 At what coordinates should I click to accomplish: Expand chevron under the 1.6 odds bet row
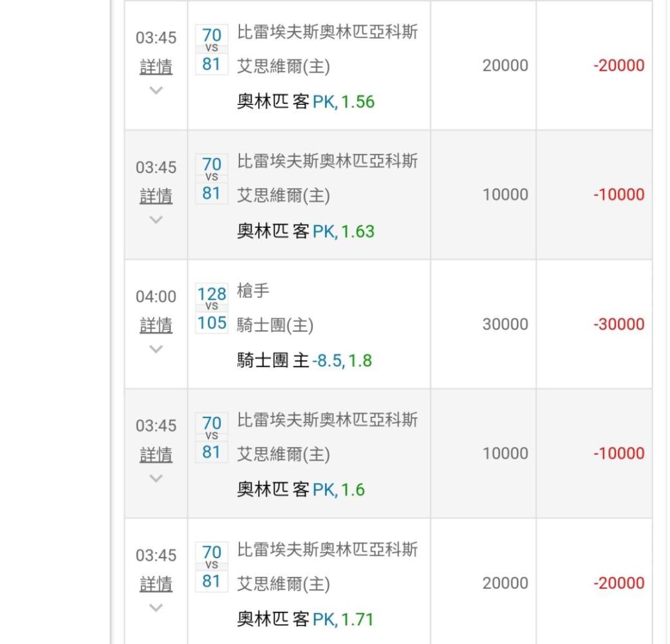point(156,478)
